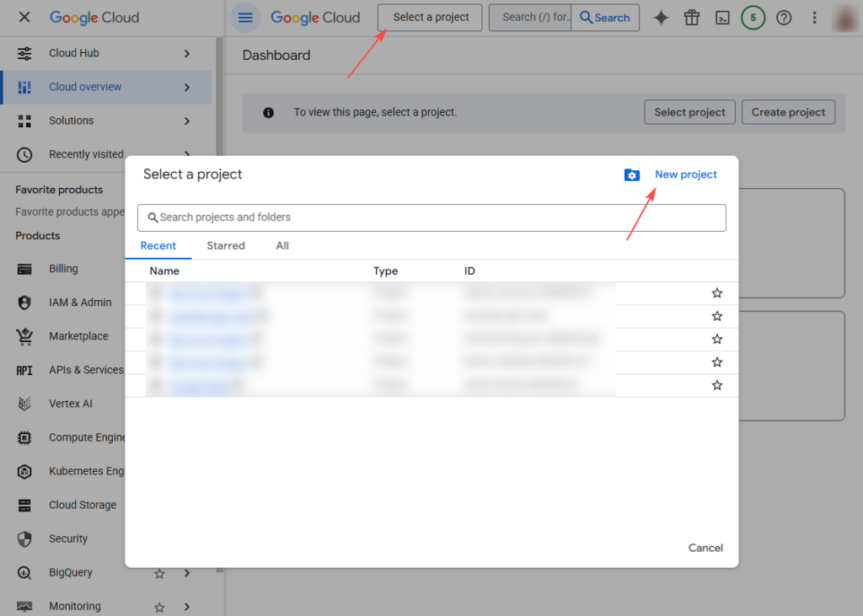The height and width of the screenshot is (616, 863).
Task: Click the hamburger navigation menu icon
Action: tap(245, 18)
